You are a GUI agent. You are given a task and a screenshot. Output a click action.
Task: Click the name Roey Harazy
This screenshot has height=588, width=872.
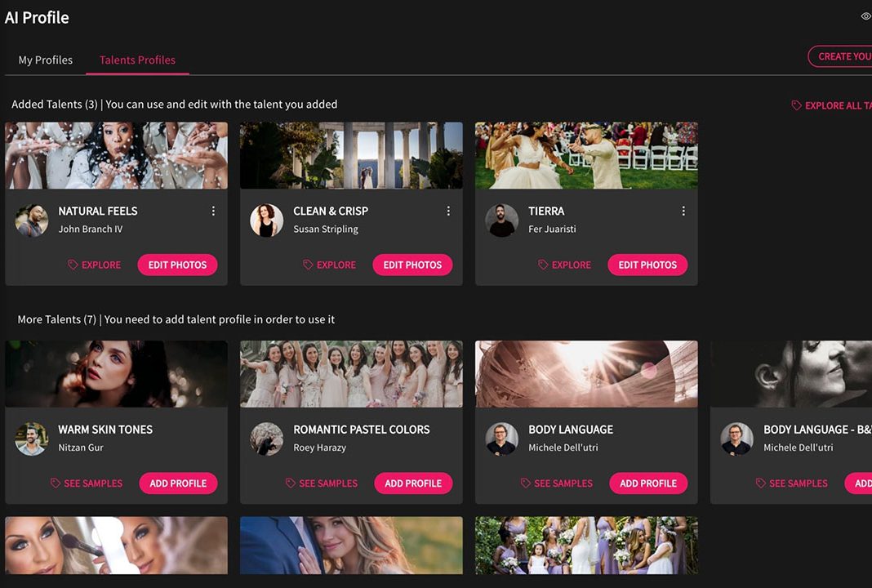tap(320, 448)
